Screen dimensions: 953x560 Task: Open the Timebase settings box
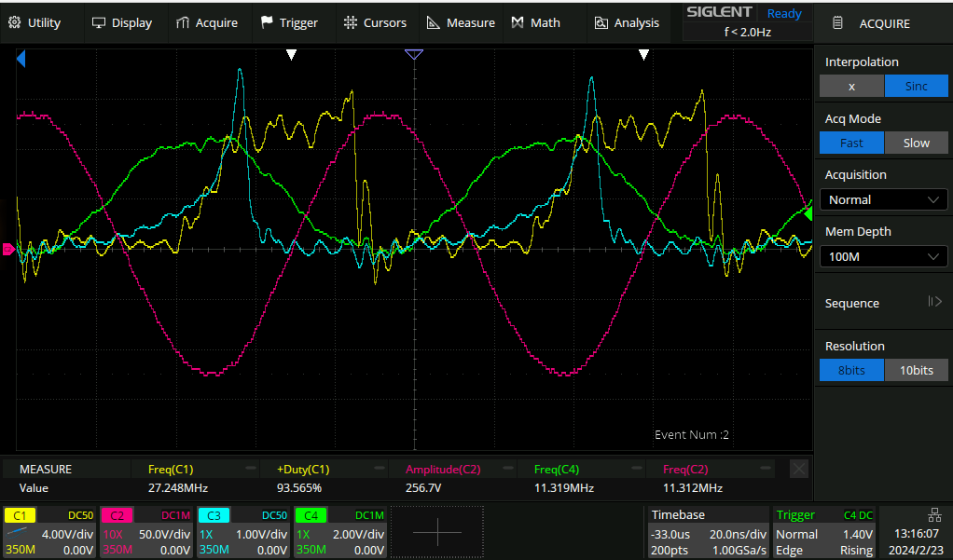pyautogui.click(x=708, y=532)
